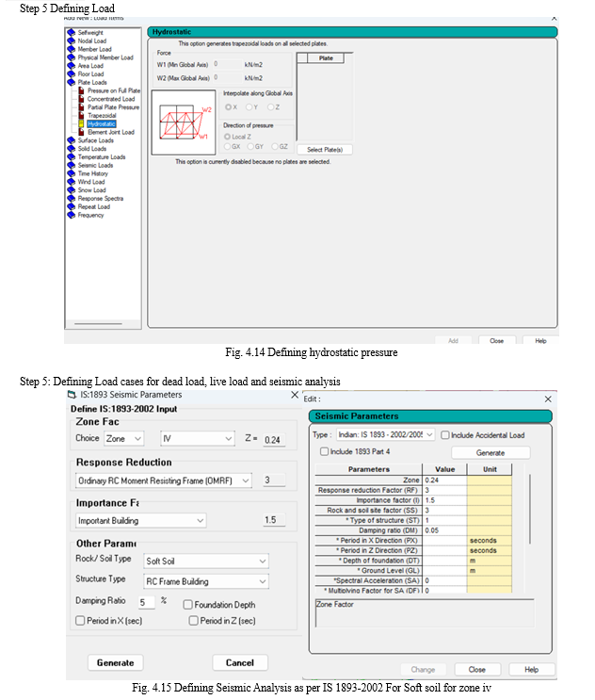Click the load tree horizontal scrollbar
The image size is (595, 700).
coord(98,324)
